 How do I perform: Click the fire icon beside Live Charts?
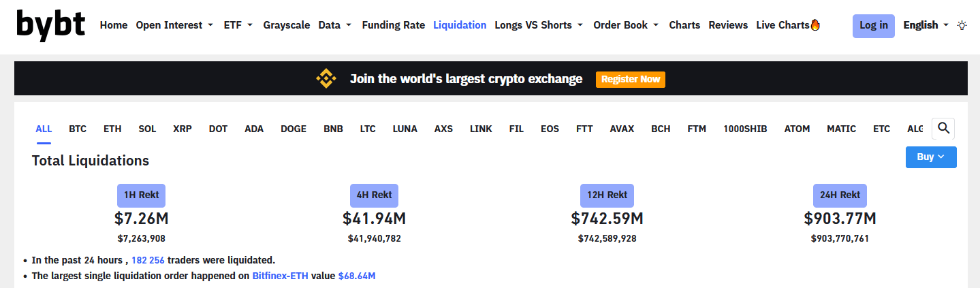815,25
